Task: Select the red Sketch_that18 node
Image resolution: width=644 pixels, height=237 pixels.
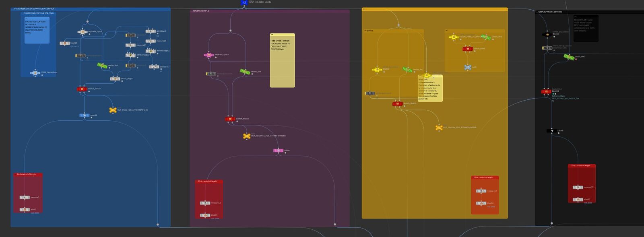Action: tap(230, 119)
